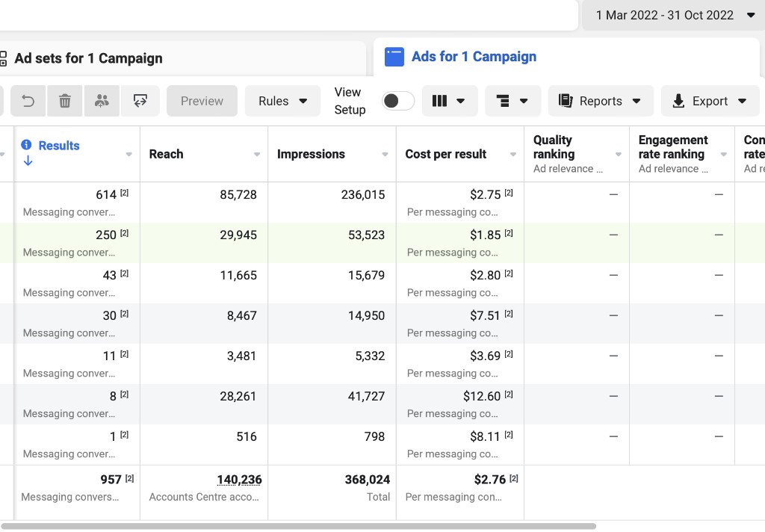
Task: Click the trash delete icon
Action: (65, 101)
